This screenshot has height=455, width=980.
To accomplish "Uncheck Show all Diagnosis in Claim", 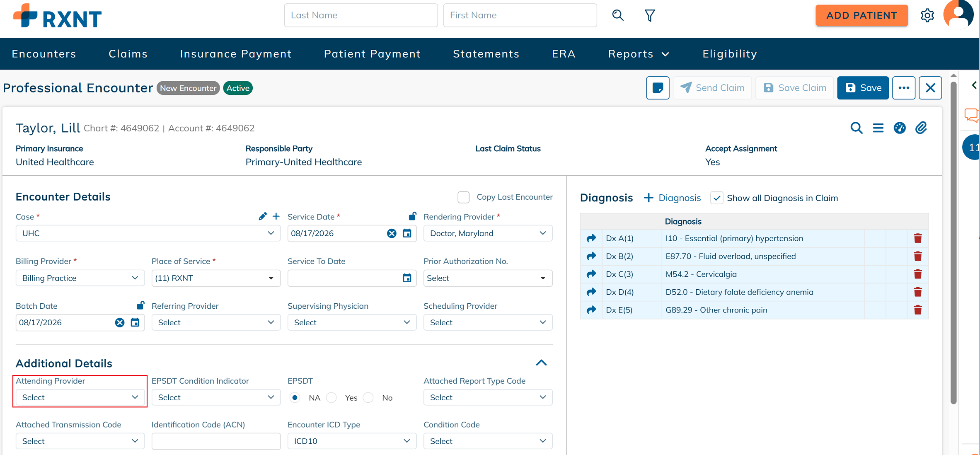I will point(716,198).
